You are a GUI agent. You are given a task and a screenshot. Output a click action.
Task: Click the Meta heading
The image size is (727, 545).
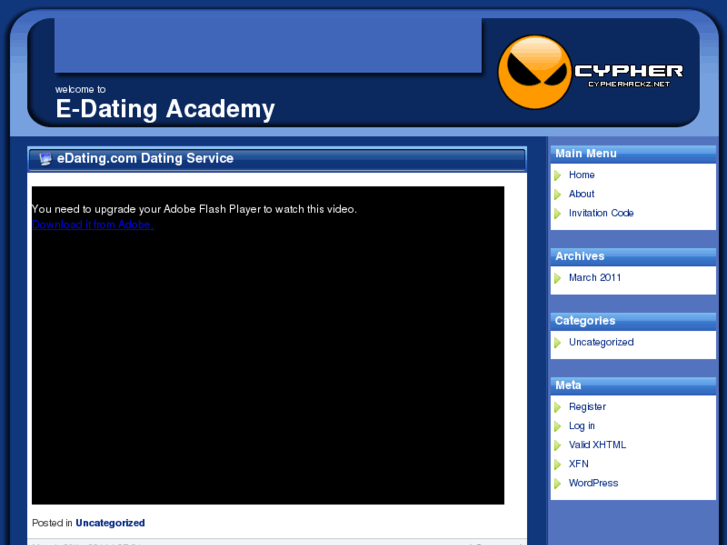[x=568, y=385]
